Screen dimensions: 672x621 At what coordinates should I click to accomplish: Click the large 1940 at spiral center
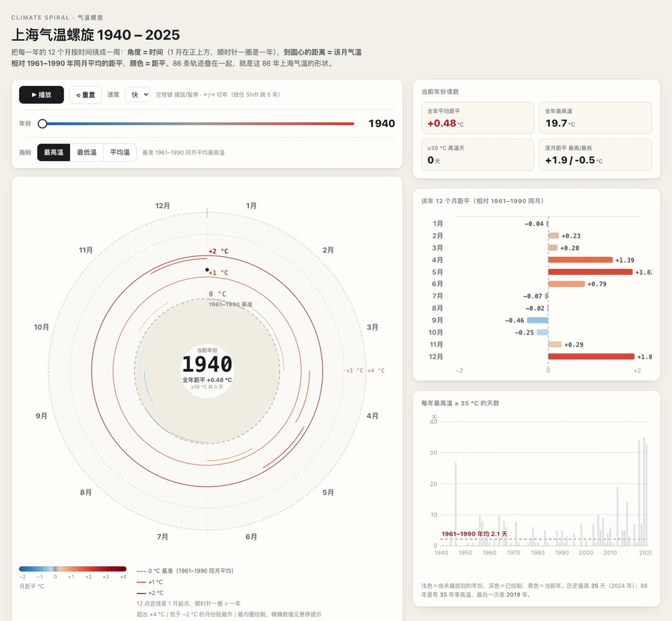point(207,364)
